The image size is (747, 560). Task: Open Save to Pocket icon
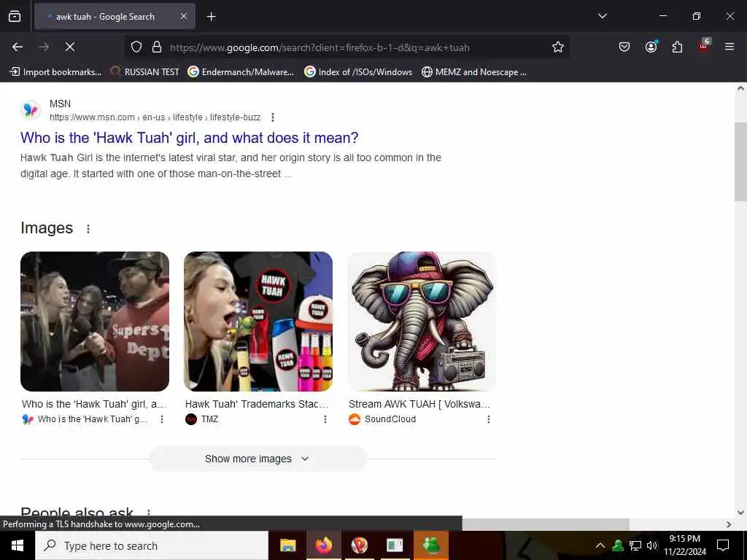[x=624, y=47]
